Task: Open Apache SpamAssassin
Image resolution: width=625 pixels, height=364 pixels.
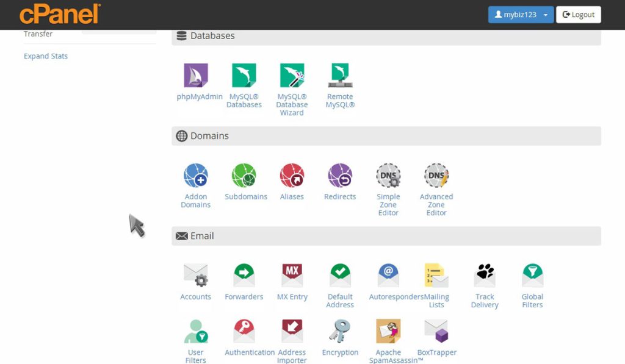Action: pyautogui.click(x=388, y=335)
